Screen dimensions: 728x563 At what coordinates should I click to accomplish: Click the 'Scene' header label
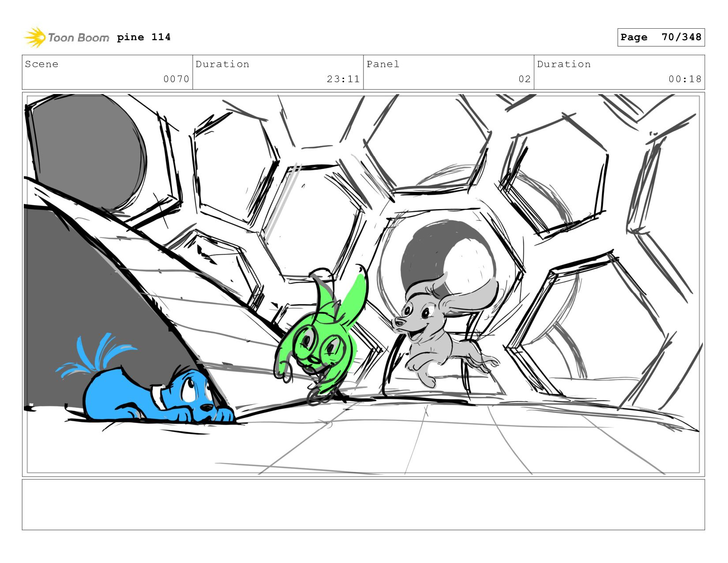(x=41, y=64)
